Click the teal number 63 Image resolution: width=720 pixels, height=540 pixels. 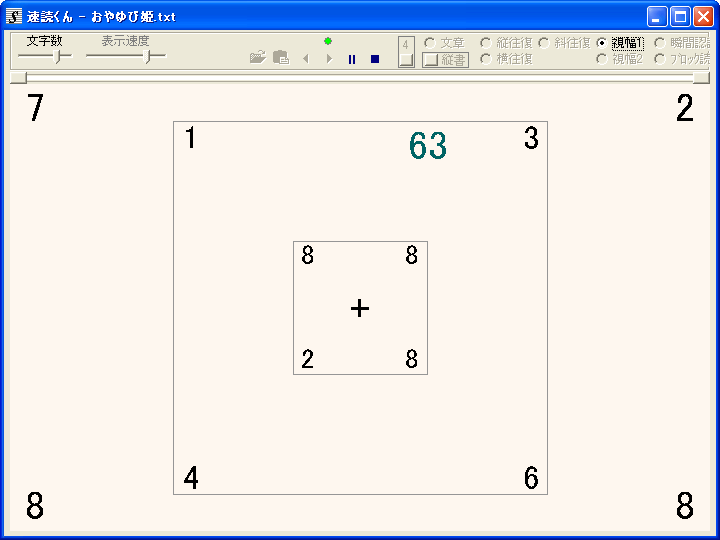pos(428,146)
